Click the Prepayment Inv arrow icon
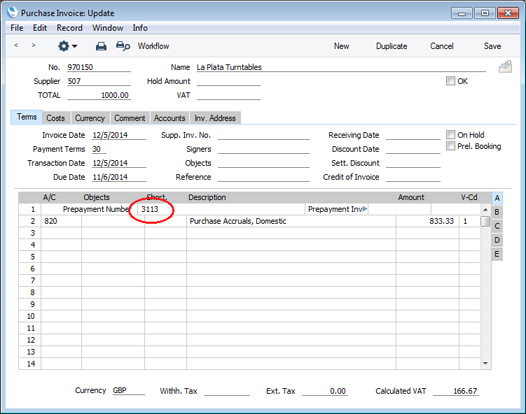526x414 pixels. coord(365,209)
